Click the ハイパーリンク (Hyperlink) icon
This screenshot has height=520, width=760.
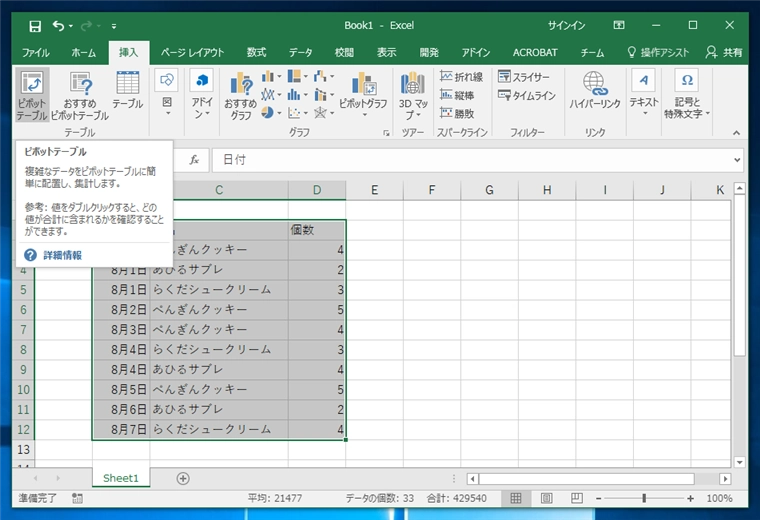click(x=595, y=90)
